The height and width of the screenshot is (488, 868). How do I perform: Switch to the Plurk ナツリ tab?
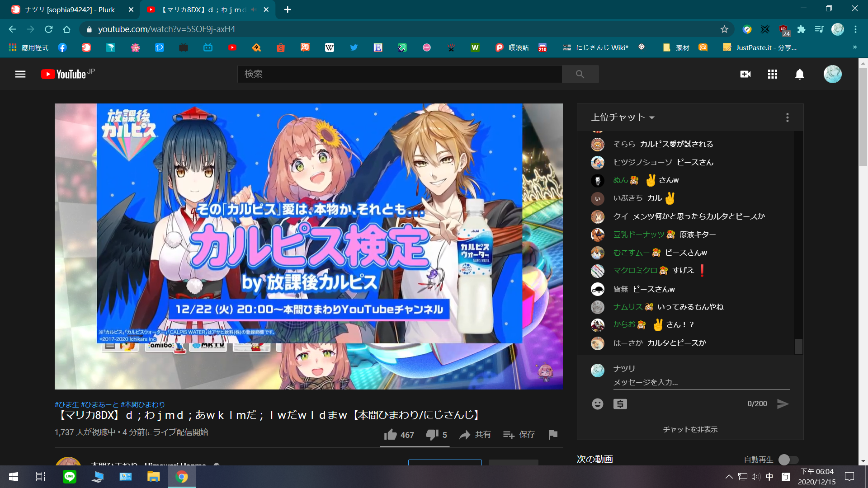70,9
